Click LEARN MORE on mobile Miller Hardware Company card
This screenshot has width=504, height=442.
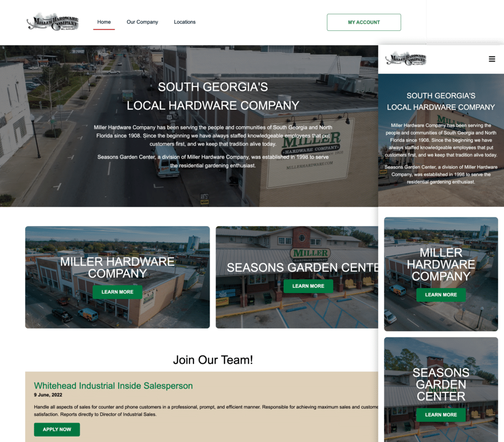tap(441, 295)
